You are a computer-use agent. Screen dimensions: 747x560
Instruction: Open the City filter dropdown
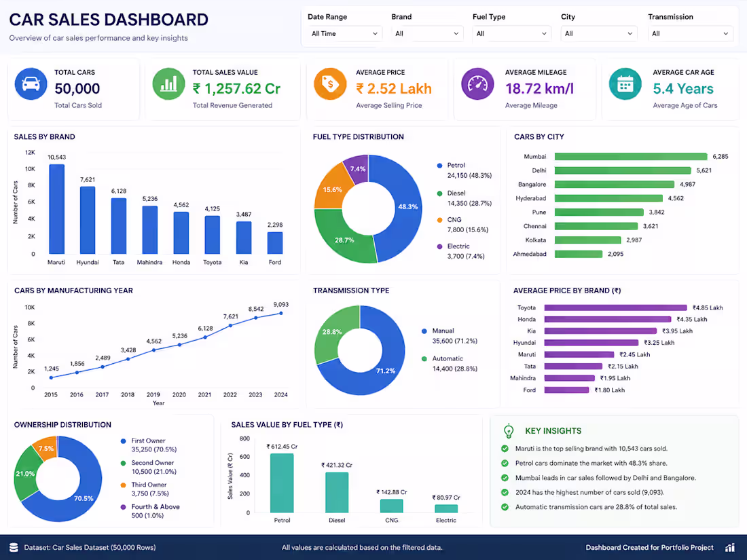[x=599, y=34]
